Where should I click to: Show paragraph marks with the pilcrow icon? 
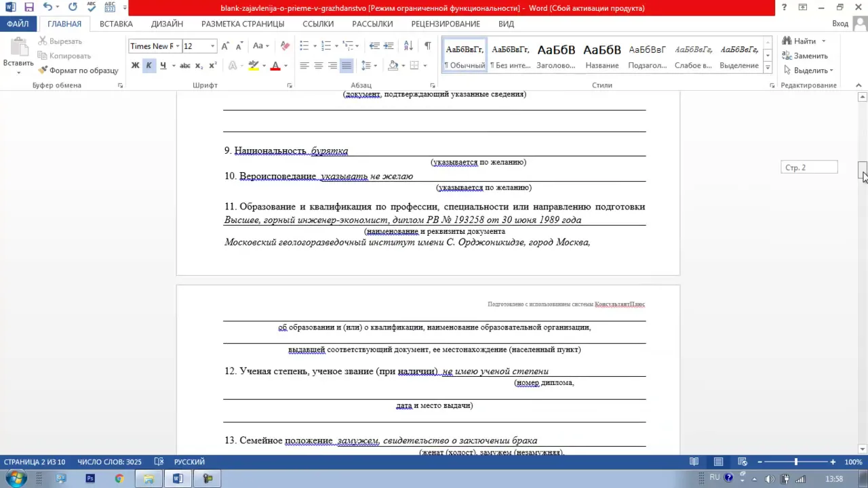pyautogui.click(x=427, y=46)
